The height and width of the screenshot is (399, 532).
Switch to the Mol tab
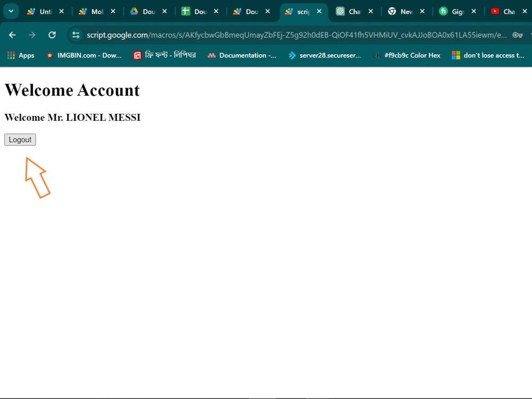(92, 12)
